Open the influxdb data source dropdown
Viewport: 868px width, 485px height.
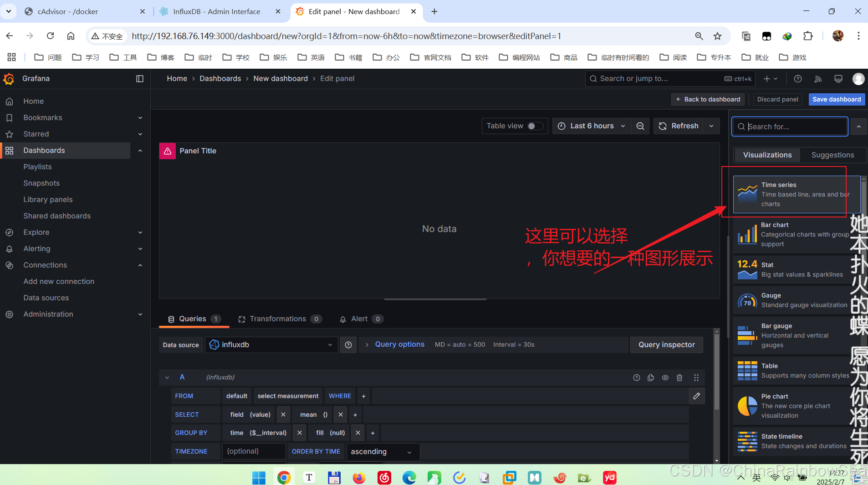271,345
